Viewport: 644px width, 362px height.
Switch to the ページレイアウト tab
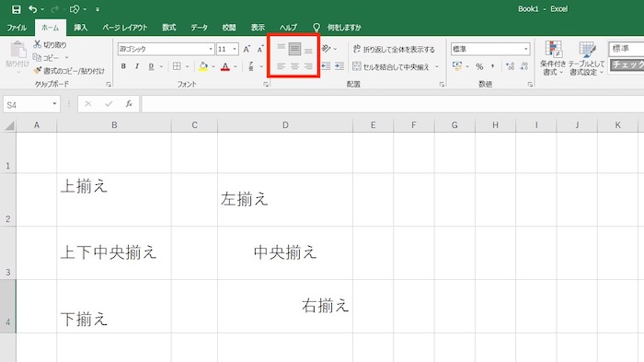tap(124, 28)
